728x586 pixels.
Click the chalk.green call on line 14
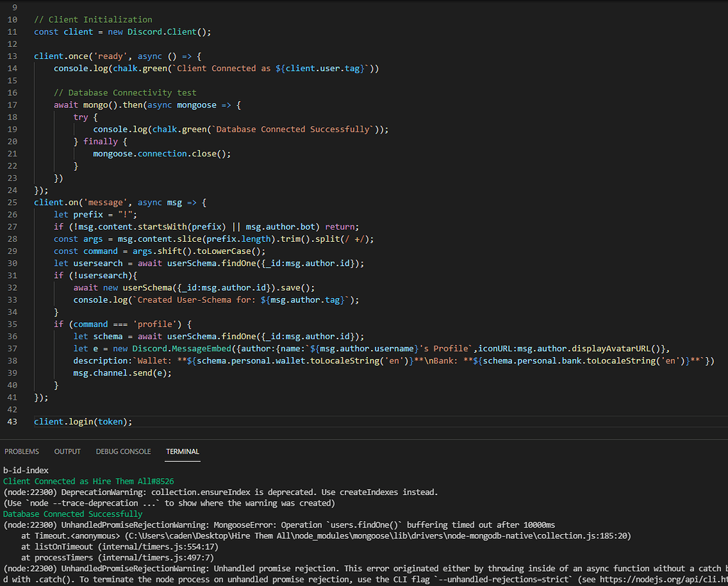141,68
